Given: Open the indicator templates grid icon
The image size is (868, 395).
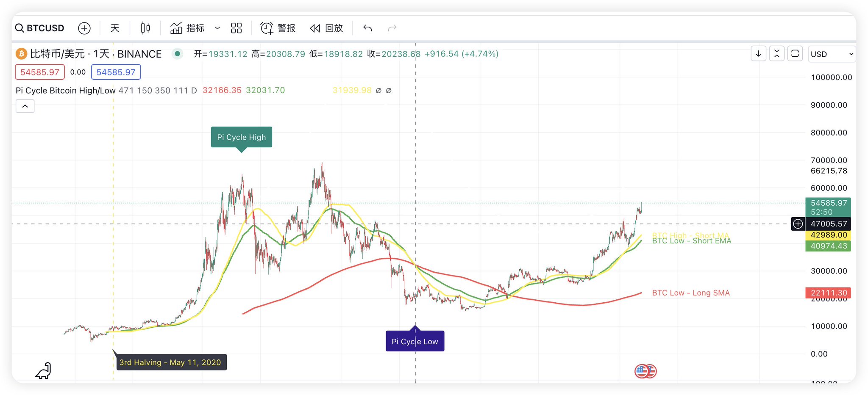Looking at the screenshot, I should [236, 28].
